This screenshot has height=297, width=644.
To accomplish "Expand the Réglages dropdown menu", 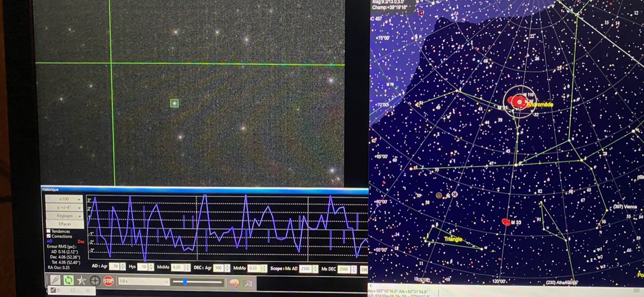I will click(64, 216).
